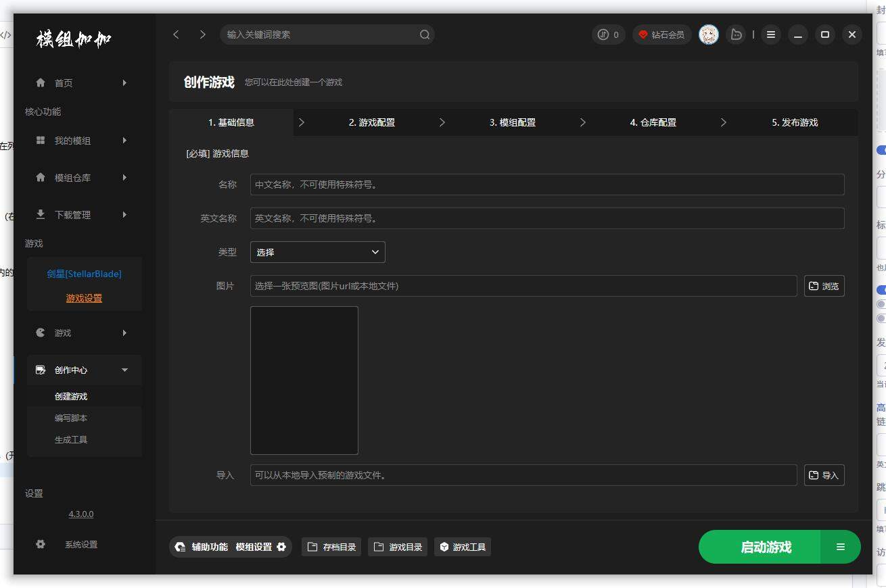886x588 pixels.
Task: Navigate forward with the right arrow
Action: coord(202,34)
